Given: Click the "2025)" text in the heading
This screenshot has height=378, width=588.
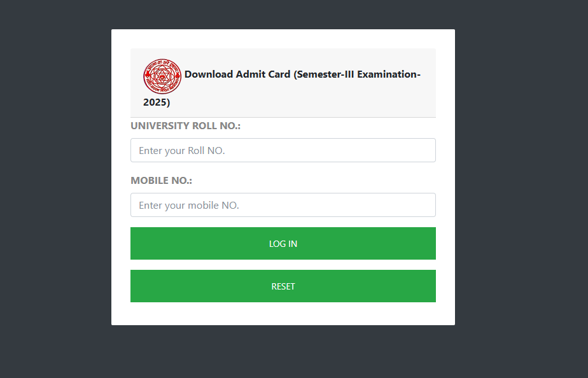Looking at the screenshot, I should coord(157,102).
